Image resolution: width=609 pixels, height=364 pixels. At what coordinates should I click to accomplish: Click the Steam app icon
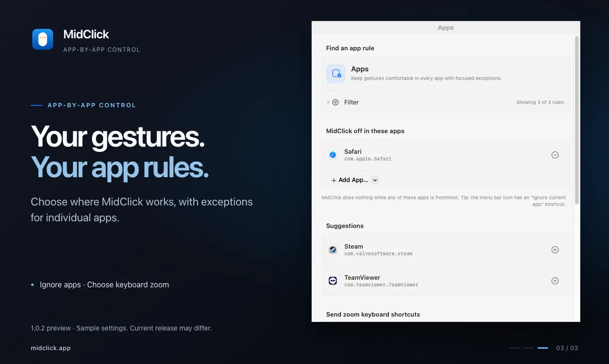tap(333, 250)
